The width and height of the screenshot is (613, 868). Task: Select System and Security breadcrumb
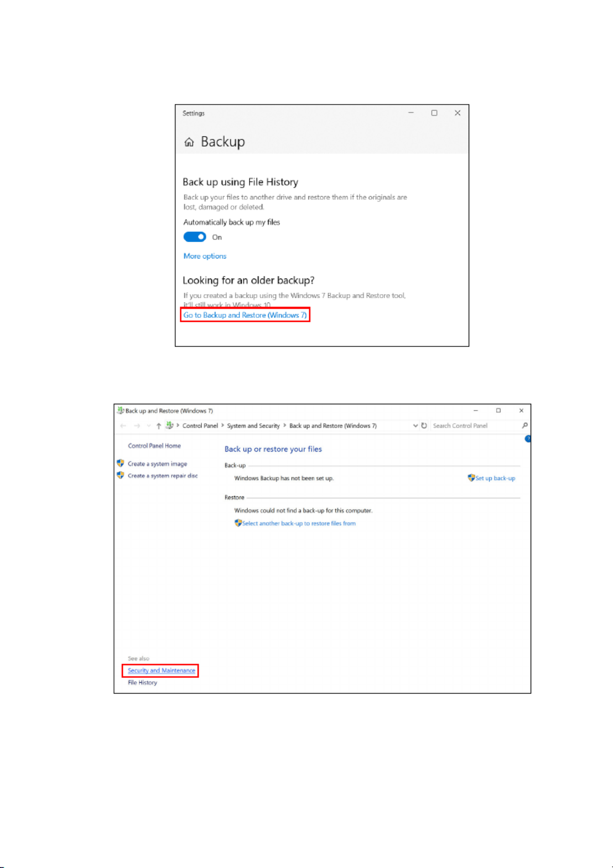coord(253,425)
